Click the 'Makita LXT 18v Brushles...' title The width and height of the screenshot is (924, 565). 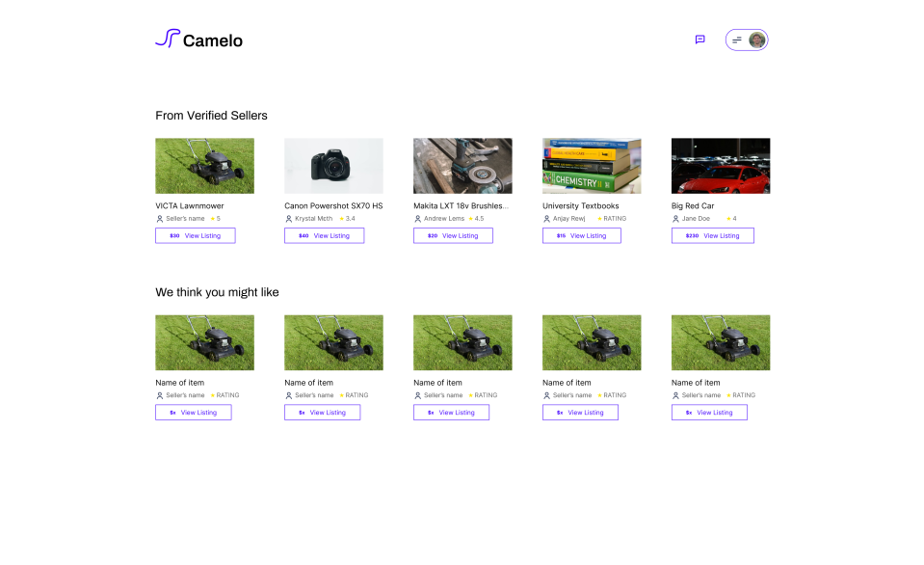click(x=461, y=205)
